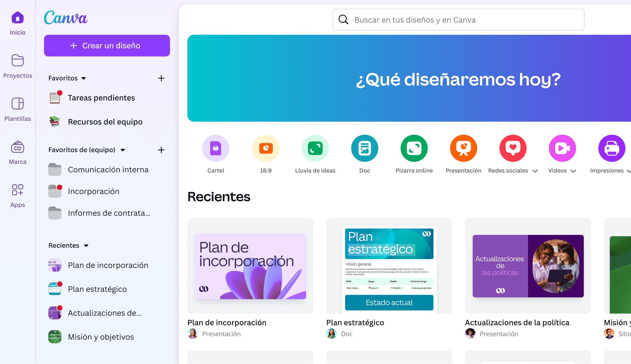Open Plantillas in the side rail

(x=18, y=110)
